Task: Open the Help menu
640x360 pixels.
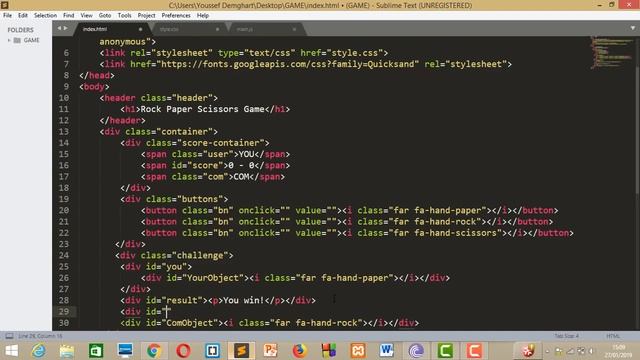Action: (x=203, y=16)
